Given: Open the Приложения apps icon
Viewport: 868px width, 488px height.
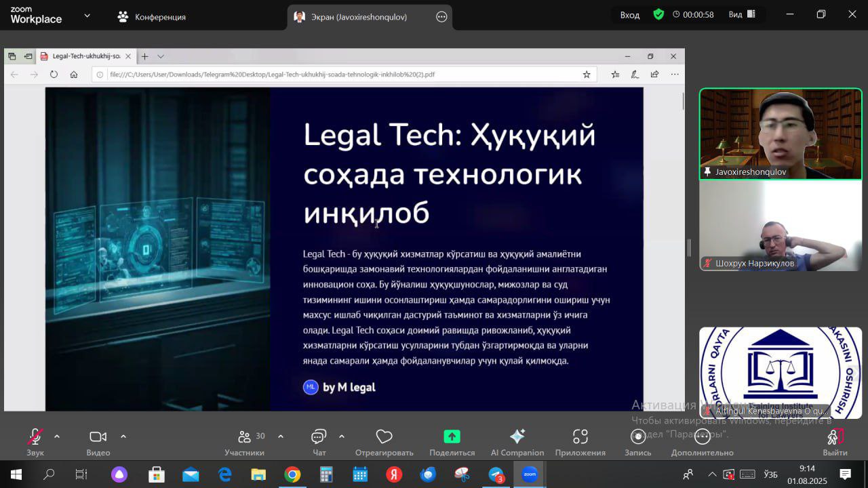Looking at the screenshot, I should (580, 437).
